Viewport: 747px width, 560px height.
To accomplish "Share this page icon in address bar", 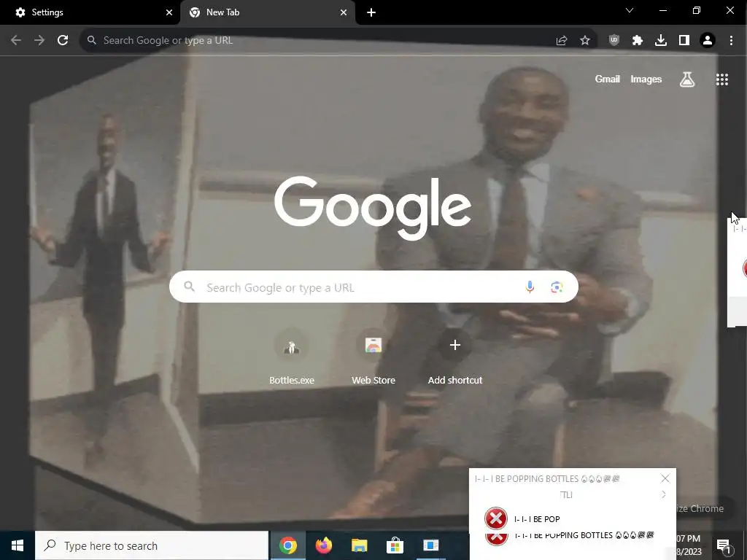I will (x=562, y=41).
